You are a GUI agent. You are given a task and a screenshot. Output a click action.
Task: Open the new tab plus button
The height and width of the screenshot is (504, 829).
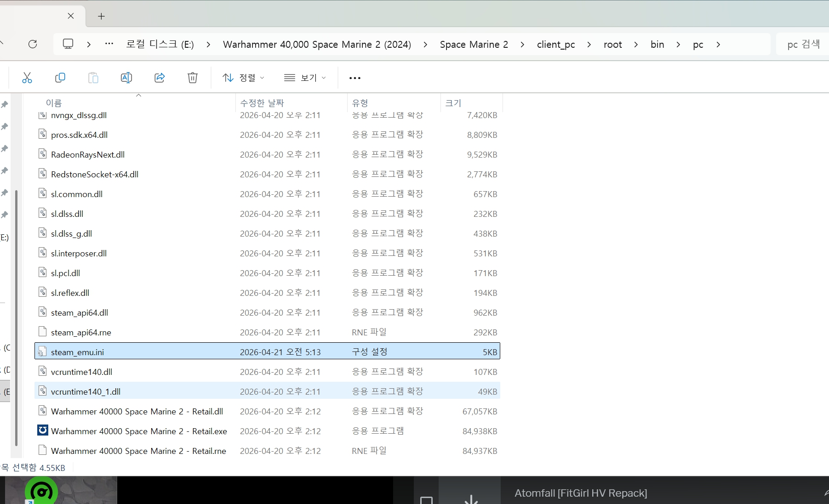pyautogui.click(x=102, y=17)
